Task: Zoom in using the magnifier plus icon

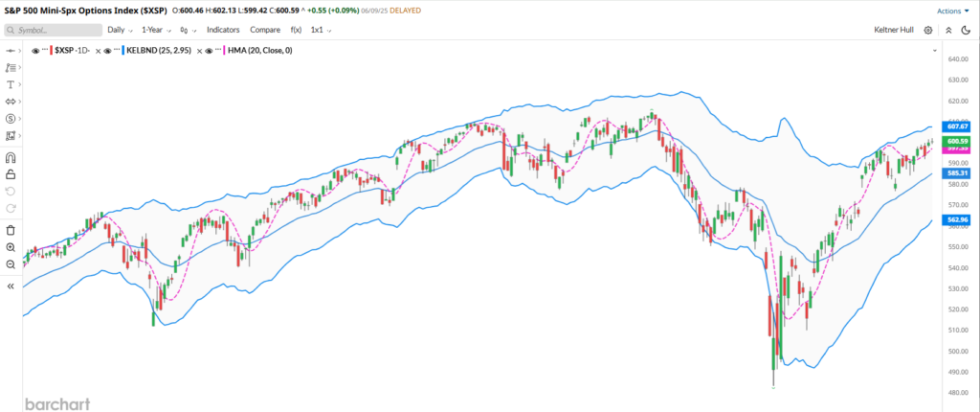Action: [x=11, y=247]
